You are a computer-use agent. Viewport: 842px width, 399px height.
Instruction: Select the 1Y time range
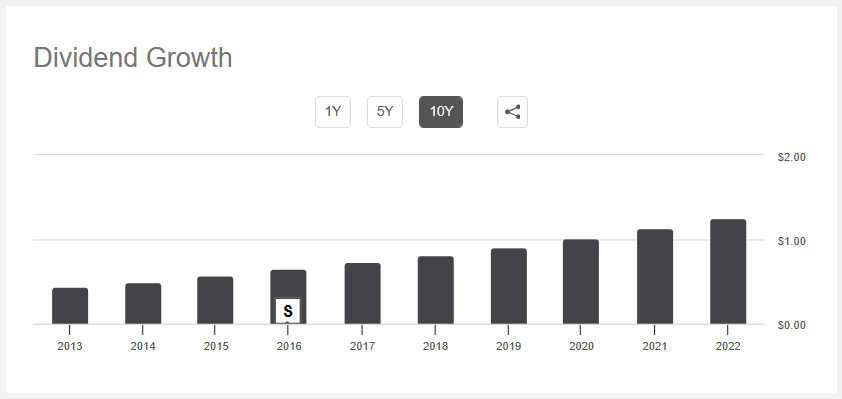pos(333,112)
